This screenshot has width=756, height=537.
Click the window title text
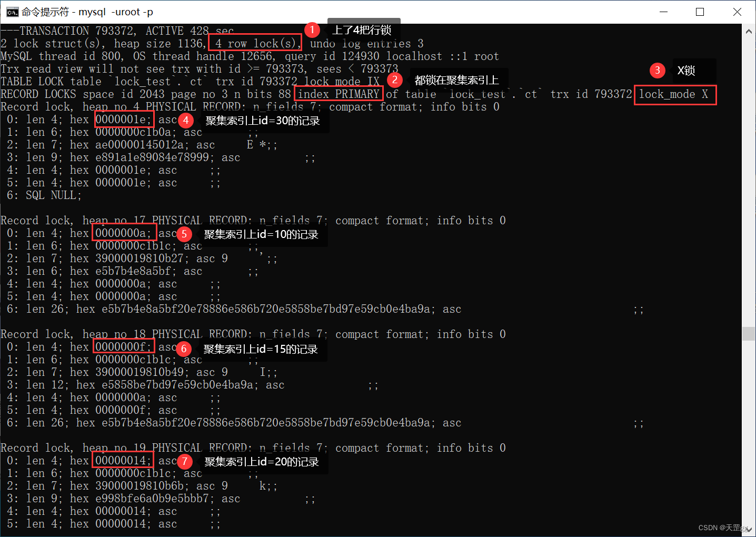click(87, 12)
